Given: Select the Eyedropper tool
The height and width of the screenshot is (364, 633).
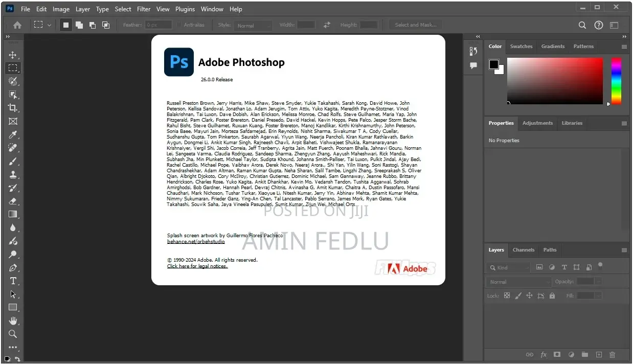Looking at the screenshot, I should click(13, 134).
